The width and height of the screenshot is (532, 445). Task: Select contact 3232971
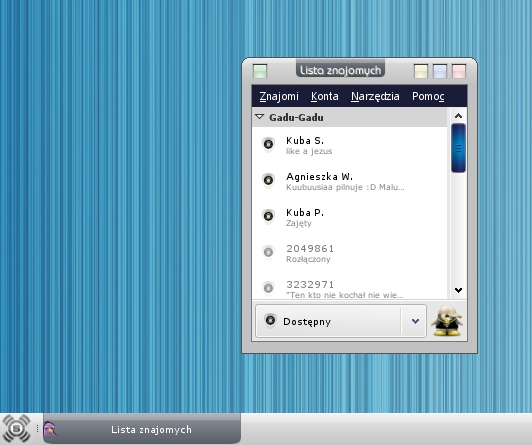(349, 286)
